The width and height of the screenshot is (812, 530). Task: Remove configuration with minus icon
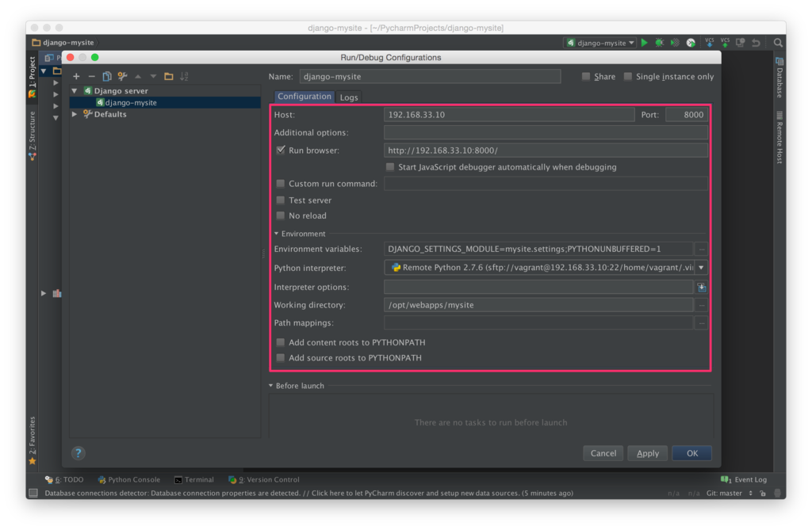pos(92,76)
